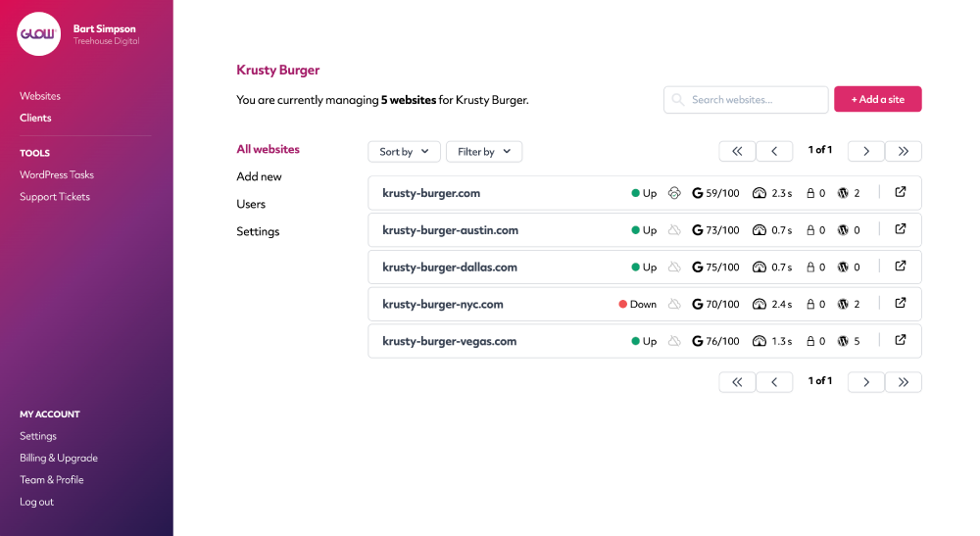Select the client Settings tab
Screen dimensions: 980x536
[x=258, y=232]
